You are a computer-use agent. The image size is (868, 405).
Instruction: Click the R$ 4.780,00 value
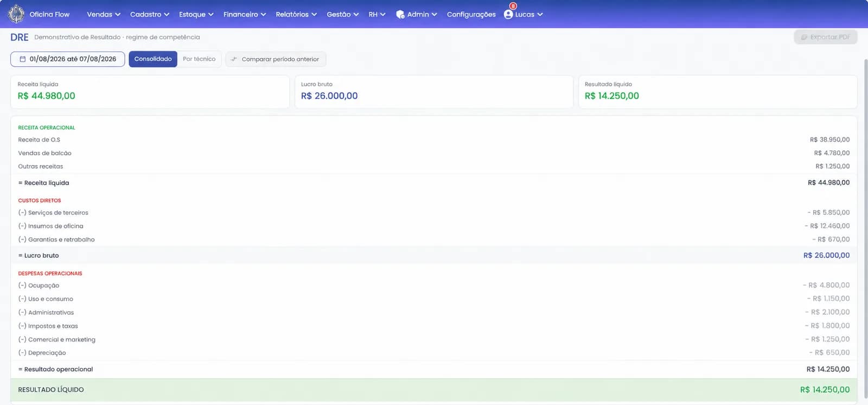pos(832,153)
